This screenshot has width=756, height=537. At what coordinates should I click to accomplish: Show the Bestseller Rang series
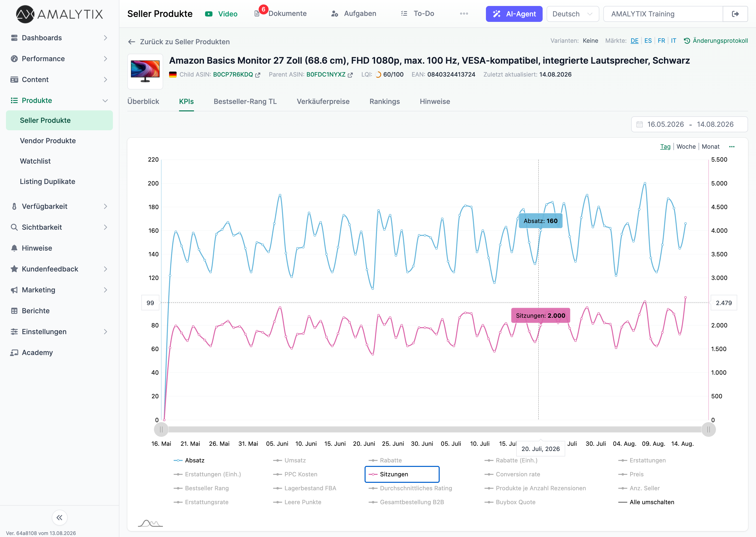point(201,488)
